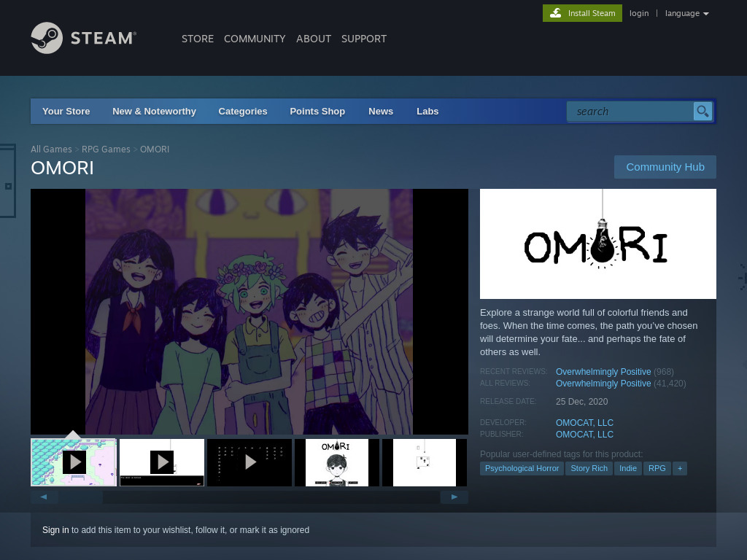Open the News tab

tap(381, 112)
